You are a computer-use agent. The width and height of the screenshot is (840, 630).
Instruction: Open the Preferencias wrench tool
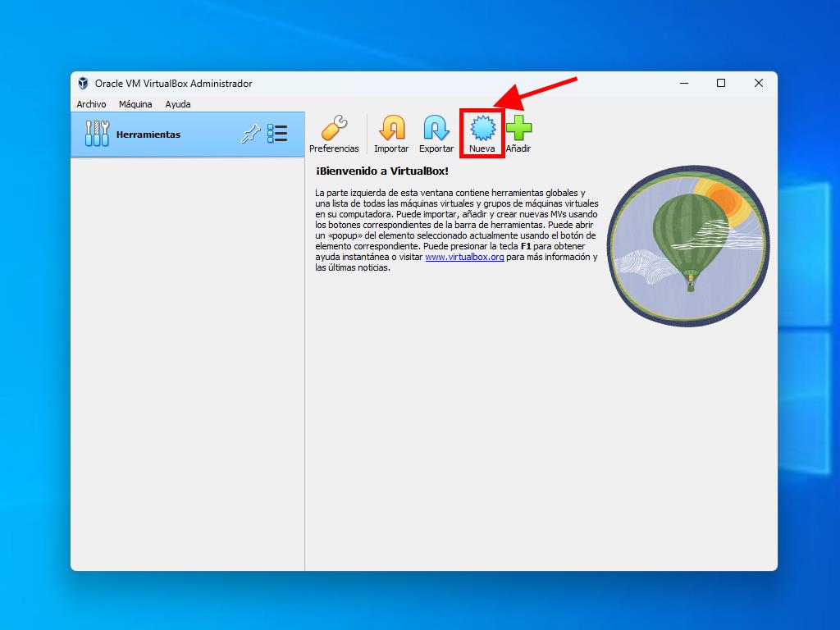click(334, 134)
